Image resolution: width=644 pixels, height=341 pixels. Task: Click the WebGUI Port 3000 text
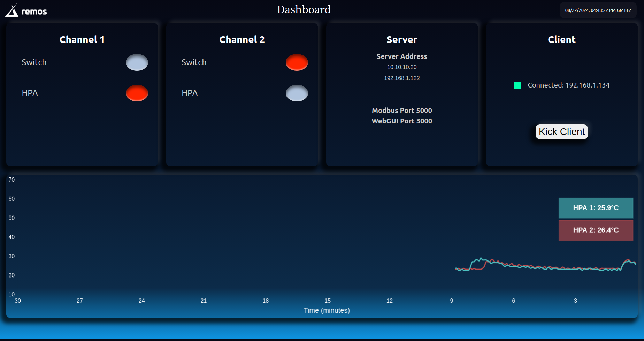point(401,121)
